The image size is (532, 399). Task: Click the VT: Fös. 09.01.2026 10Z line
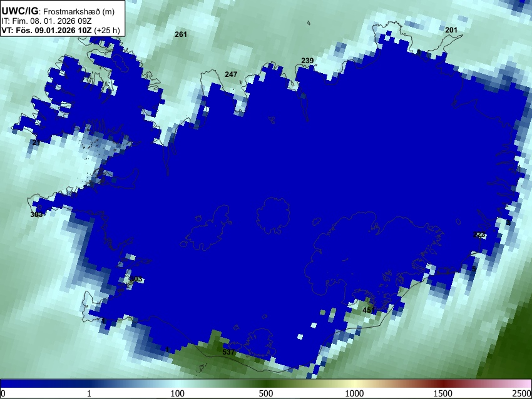46,30
